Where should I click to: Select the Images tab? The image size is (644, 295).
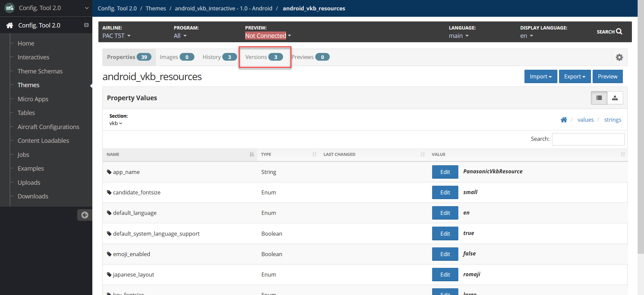click(177, 57)
